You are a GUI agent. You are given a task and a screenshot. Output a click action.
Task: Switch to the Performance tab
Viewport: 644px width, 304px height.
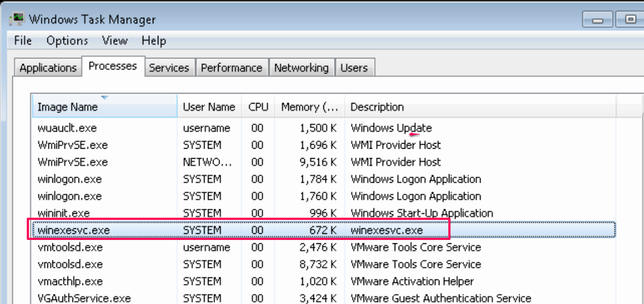(x=231, y=68)
